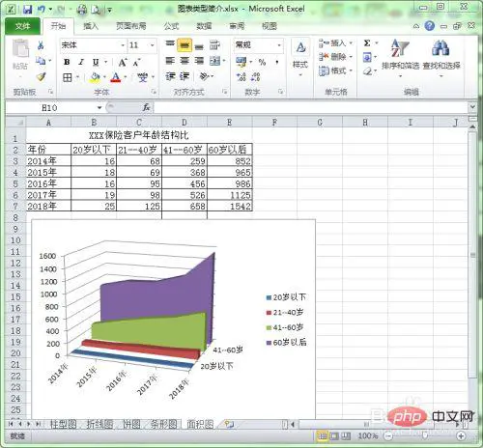Expand the font size dropdown

point(153,45)
